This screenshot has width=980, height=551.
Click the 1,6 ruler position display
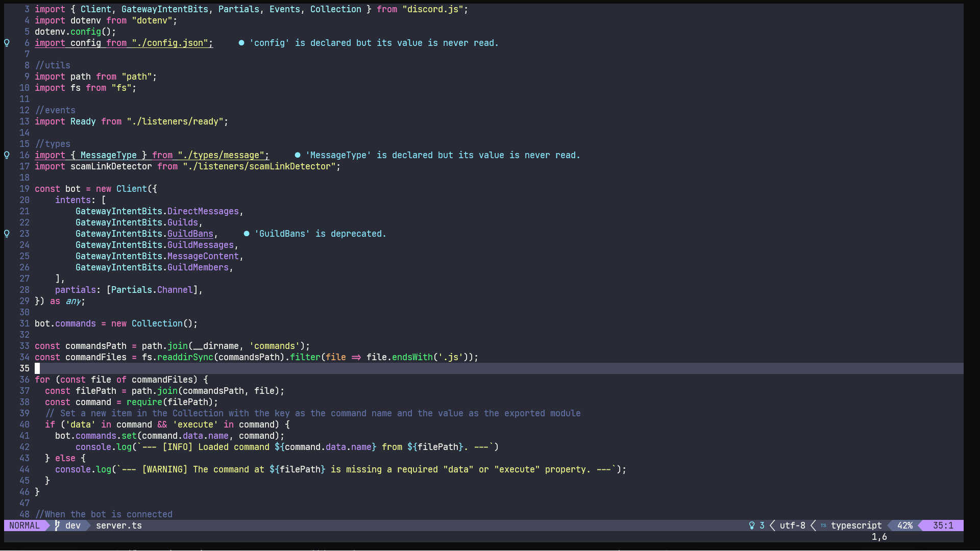(x=879, y=537)
